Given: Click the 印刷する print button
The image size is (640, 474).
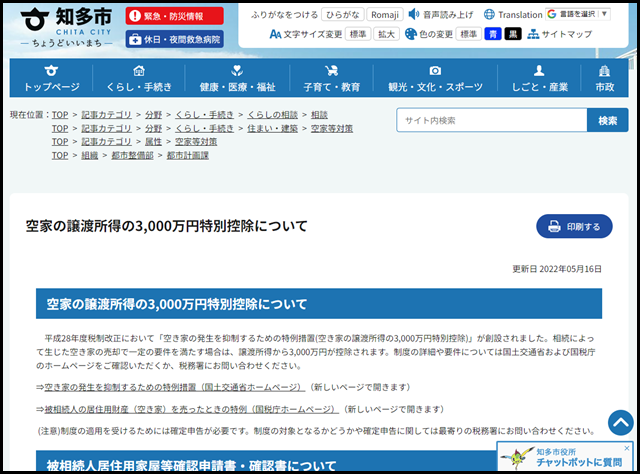Looking at the screenshot, I should point(574,226).
